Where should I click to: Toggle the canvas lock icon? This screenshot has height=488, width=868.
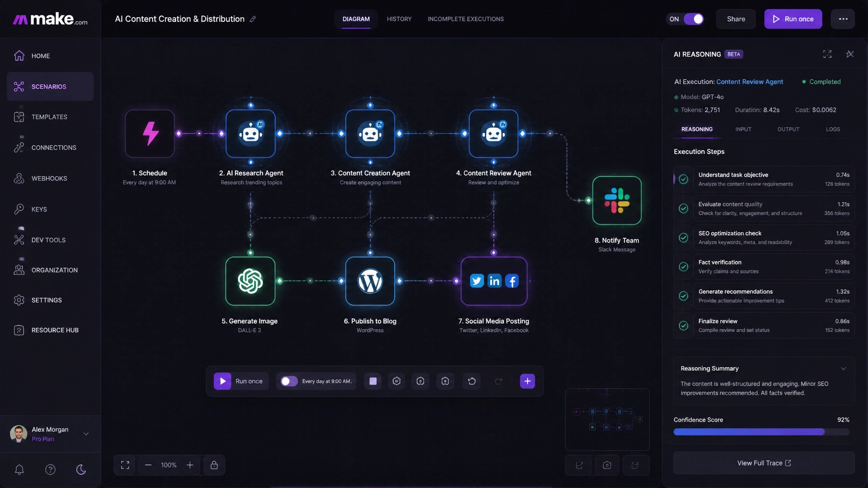pos(214,465)
